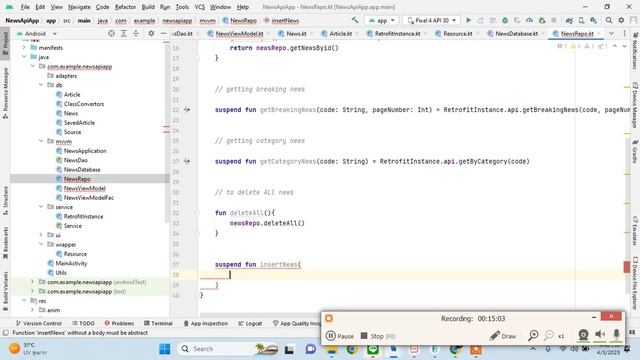Open the Version Control tool window
The height and width of the screenshot is (360, 640).
pyautogui.click(x=39, y=323)
